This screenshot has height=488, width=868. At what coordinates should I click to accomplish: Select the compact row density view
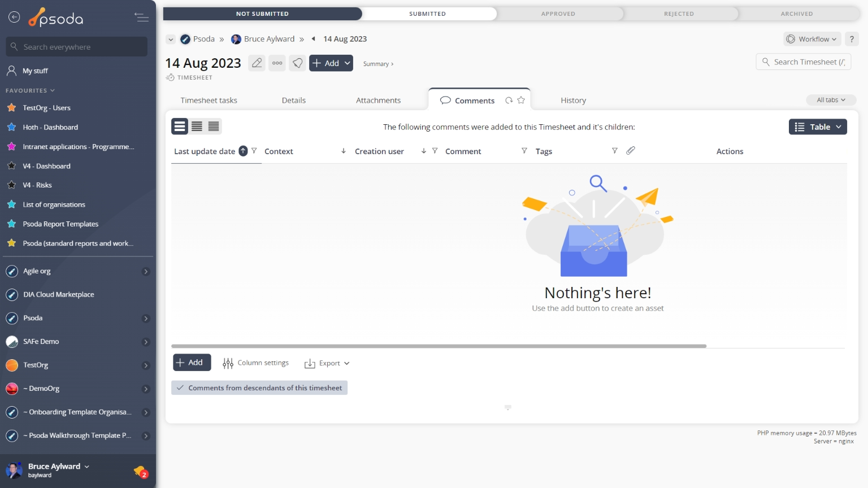(214, 127)
